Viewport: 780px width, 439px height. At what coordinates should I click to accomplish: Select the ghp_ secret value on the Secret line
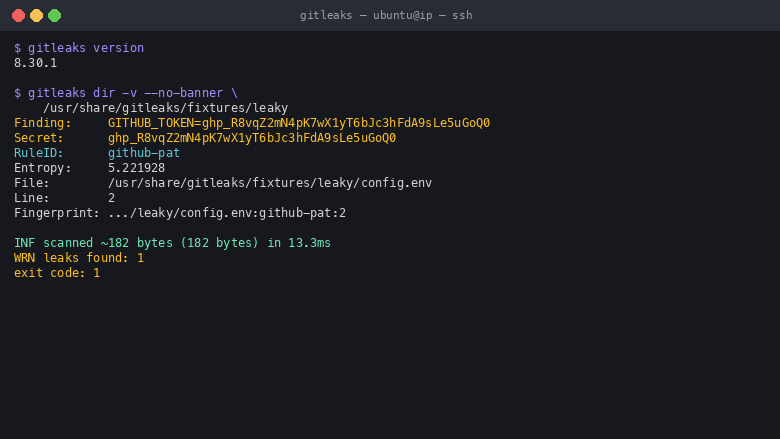click(252, 138)
